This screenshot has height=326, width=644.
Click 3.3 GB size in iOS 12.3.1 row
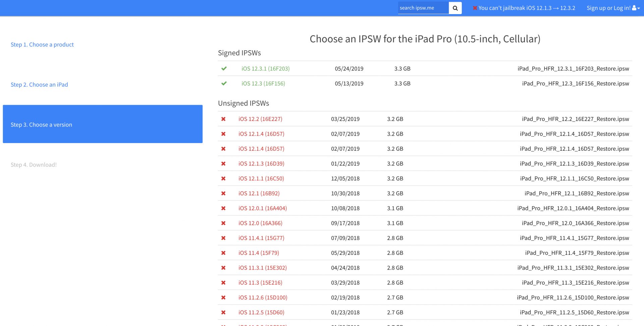(402, 68)
